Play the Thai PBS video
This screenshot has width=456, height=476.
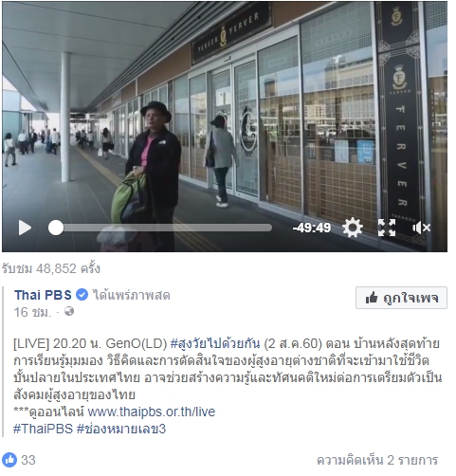[25, 228]
